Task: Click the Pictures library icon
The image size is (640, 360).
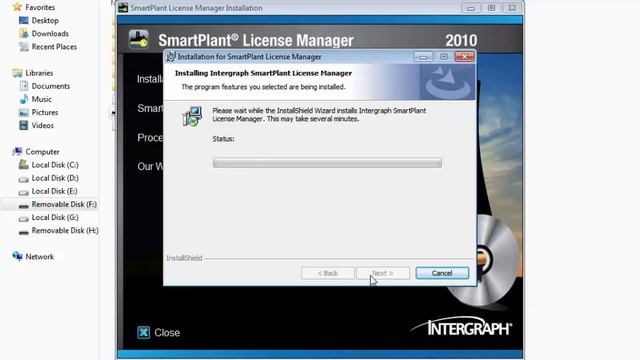Action: tap(24, 112)
